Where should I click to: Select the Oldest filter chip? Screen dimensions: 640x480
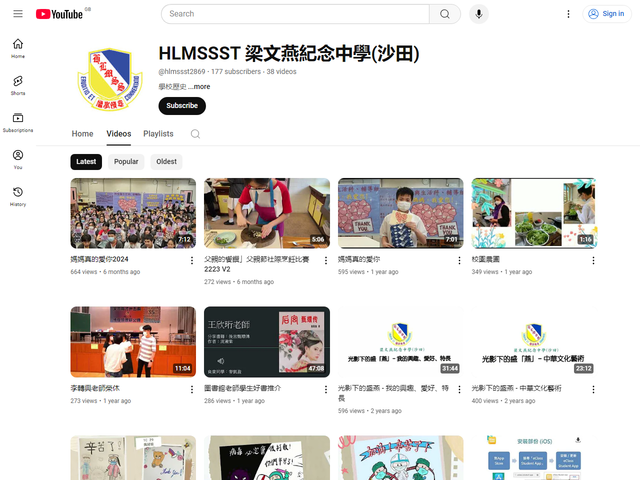166,161
